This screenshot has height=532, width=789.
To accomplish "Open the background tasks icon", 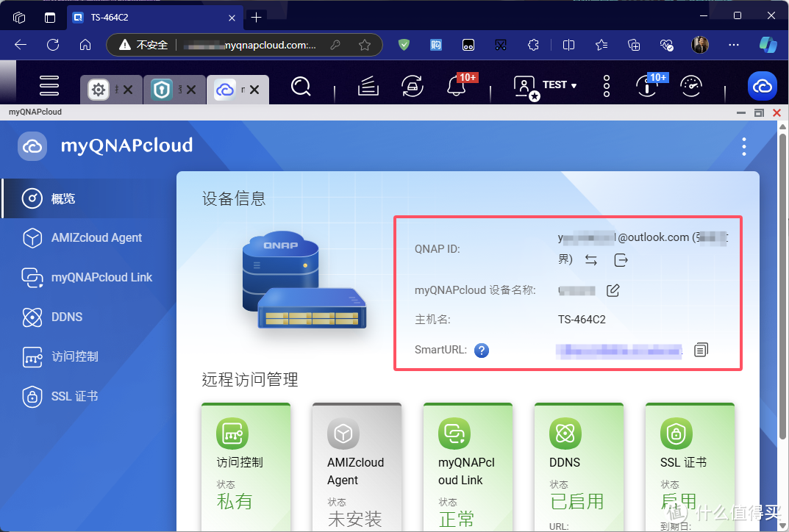I will coord(368,86).
